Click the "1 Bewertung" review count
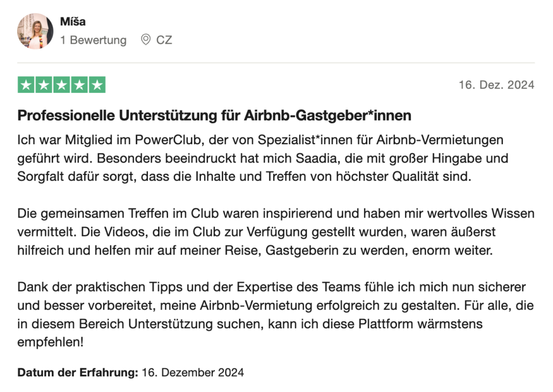The height and width of the screenshot is (392, 553). (93, 40)
